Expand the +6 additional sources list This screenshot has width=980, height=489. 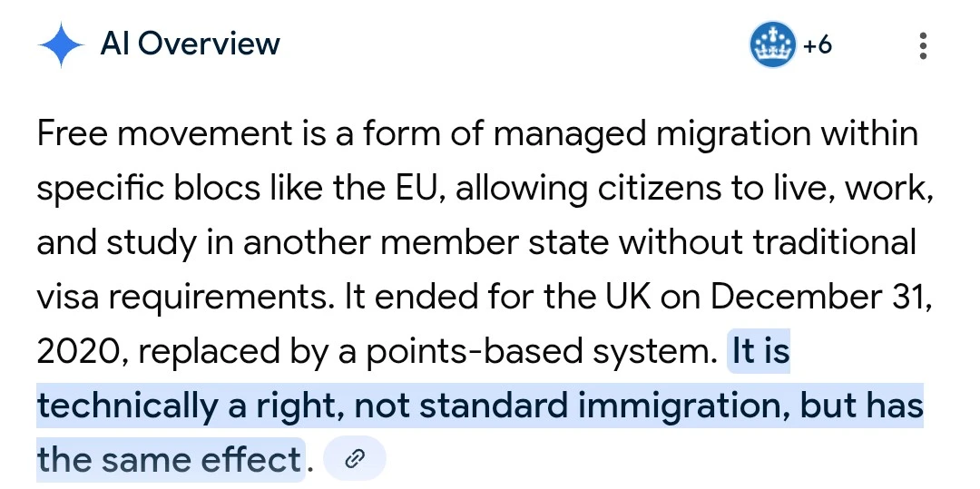tap(818, 45)
